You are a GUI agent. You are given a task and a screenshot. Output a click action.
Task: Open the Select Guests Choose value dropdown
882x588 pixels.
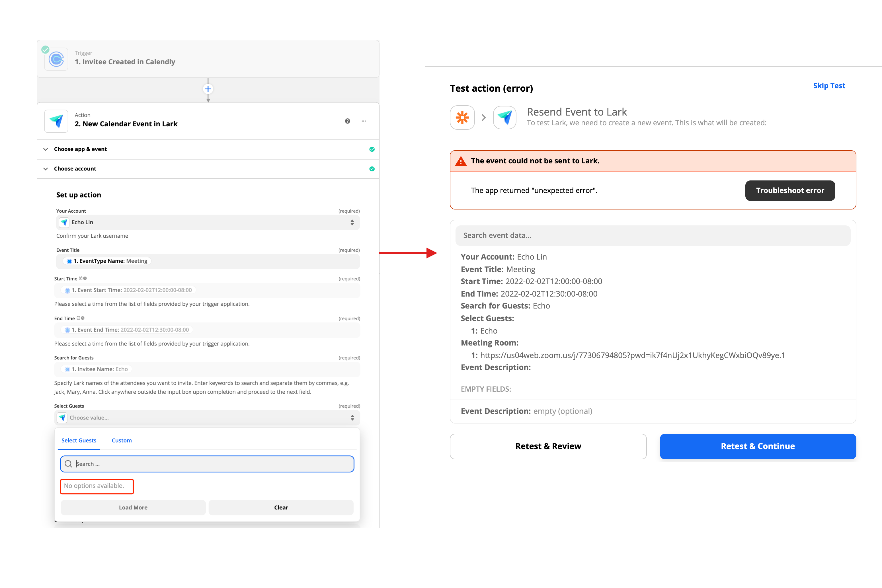point(207,417)
